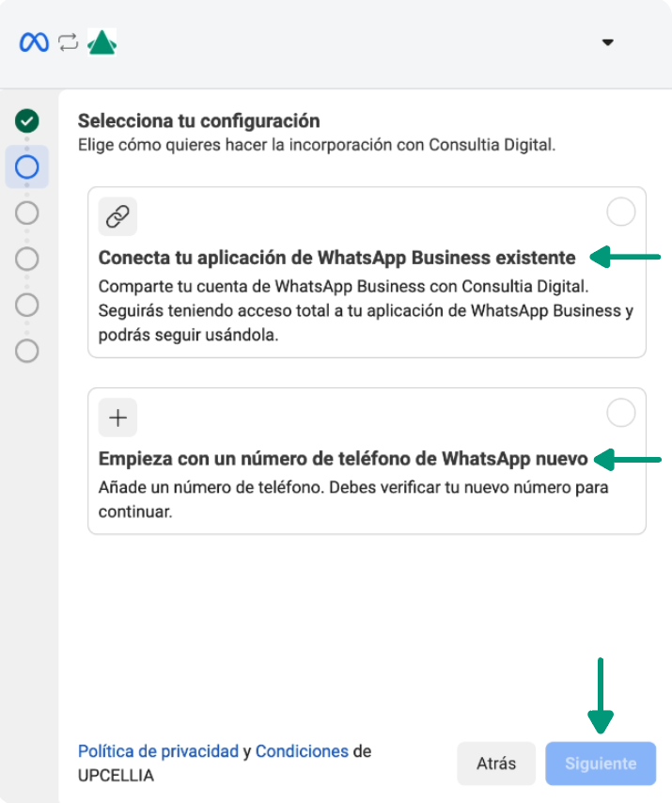Jump to the fourth step circle

click(27, 259)
